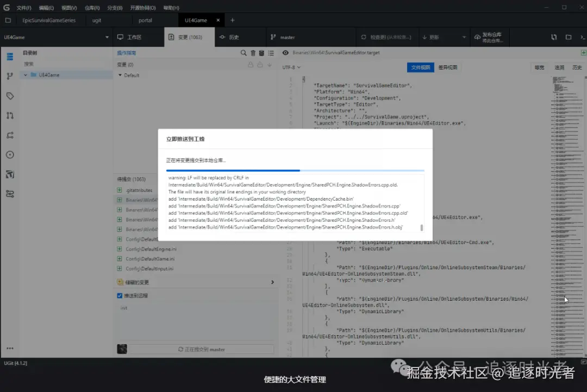587x392 pixels.
Task: Click the stash database icon in changes panel
Action: (x=261, y=53)
